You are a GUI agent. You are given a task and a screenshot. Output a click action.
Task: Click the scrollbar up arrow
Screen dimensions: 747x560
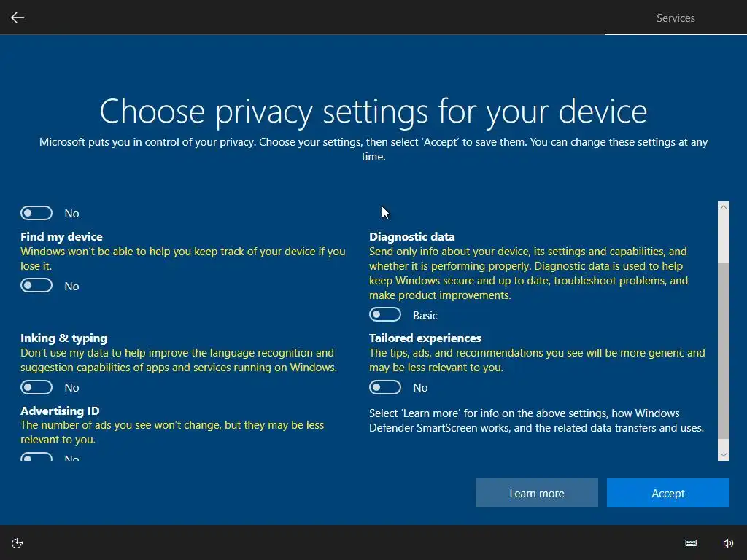pyautogui.click(x=723, y=207)
